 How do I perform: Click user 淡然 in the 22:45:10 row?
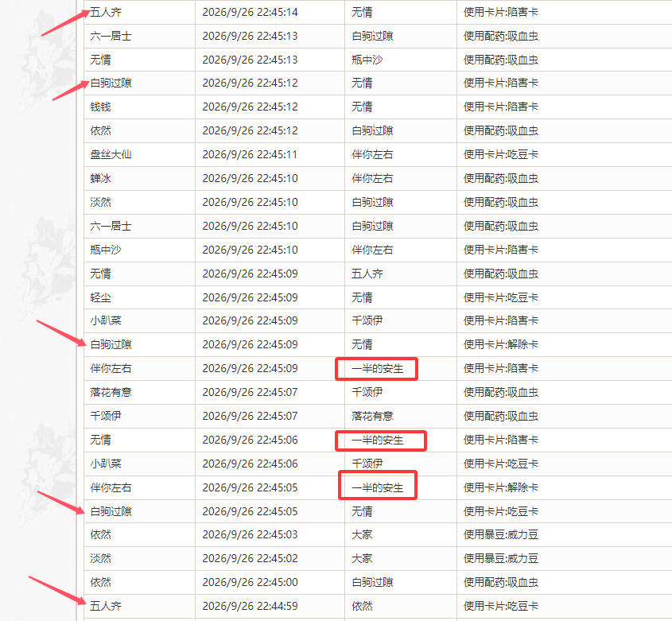click(x=100, y=202)
